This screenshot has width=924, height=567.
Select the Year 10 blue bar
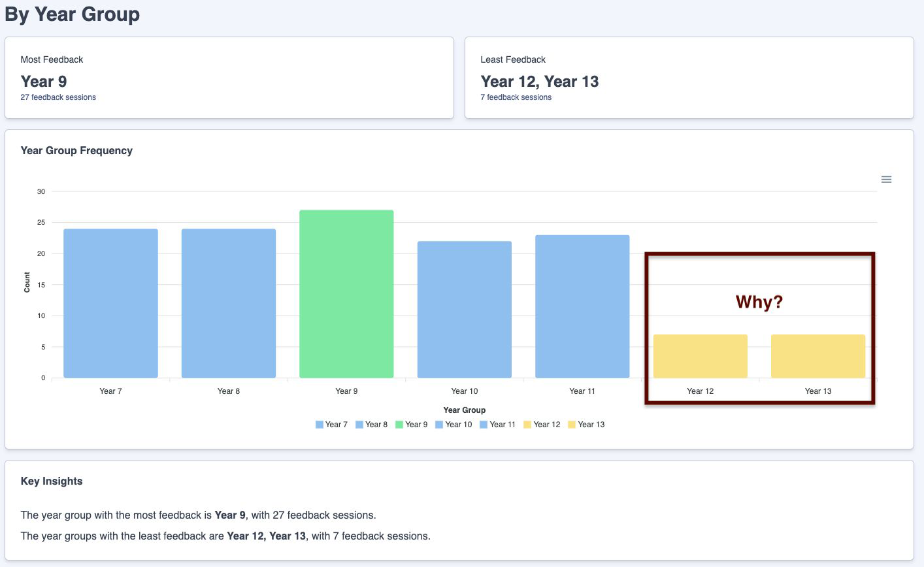[465, 310]
